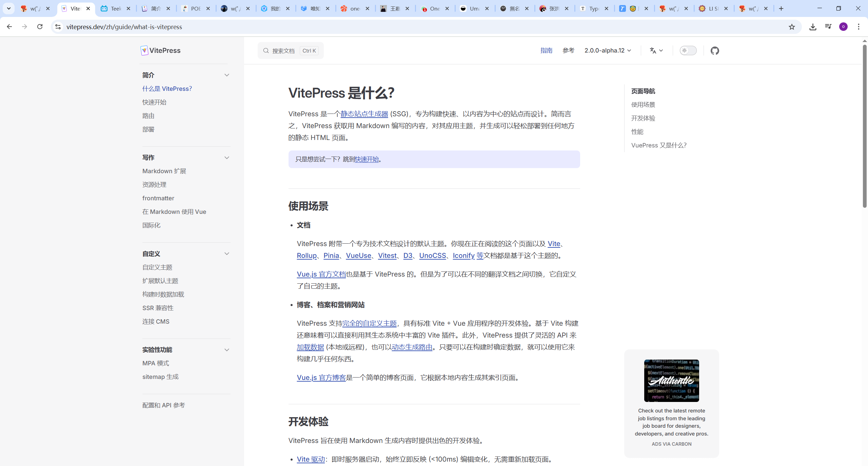This screenshot has width=868, height=466.
Task: Open 完全的自定义主题 link
Action: point(369,323)
